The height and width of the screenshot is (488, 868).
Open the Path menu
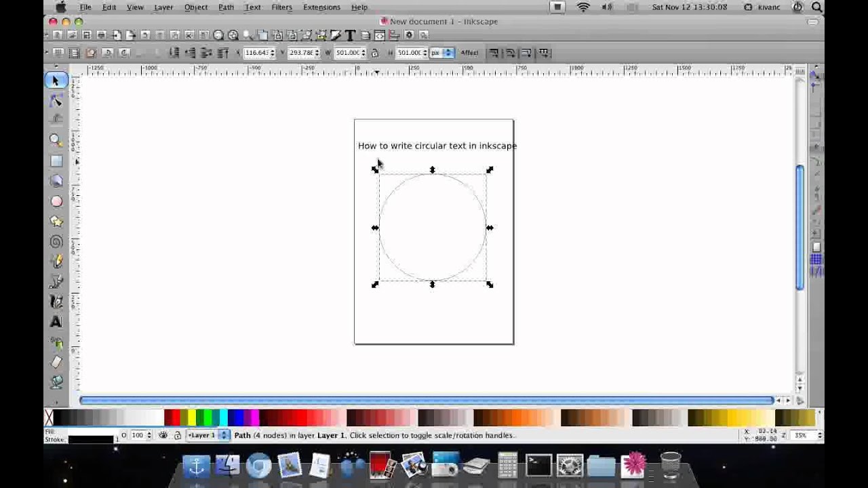226,7
